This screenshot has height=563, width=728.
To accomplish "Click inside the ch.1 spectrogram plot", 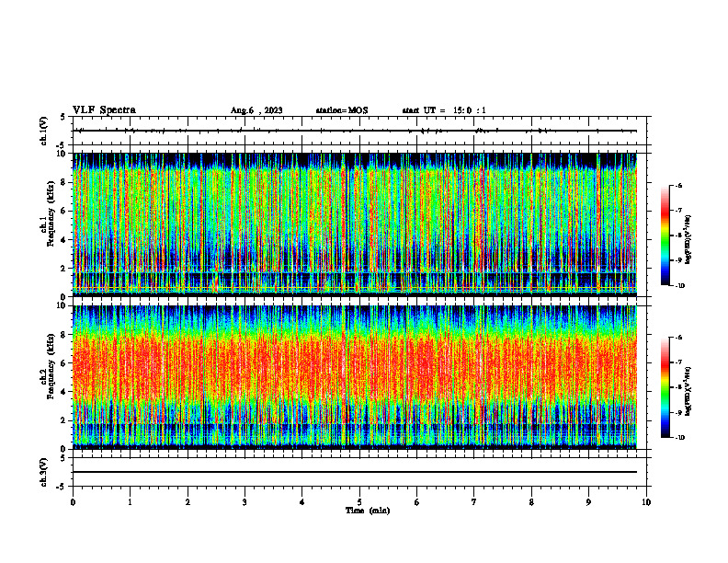I will pos(355,224).
